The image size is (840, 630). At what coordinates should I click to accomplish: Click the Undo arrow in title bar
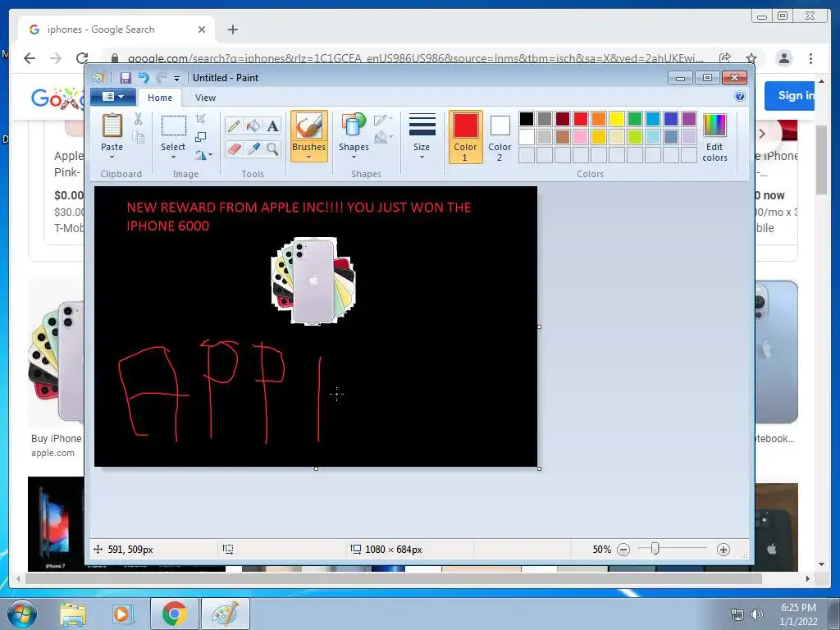point(144,78)
